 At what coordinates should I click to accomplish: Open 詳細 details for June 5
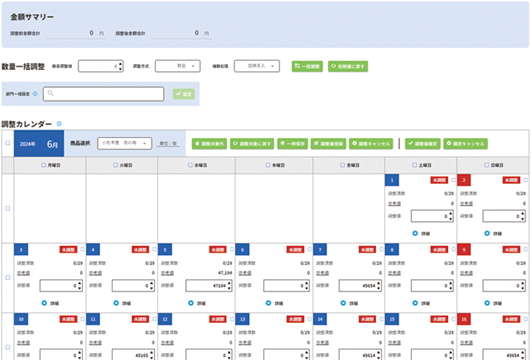pos(196,303)
